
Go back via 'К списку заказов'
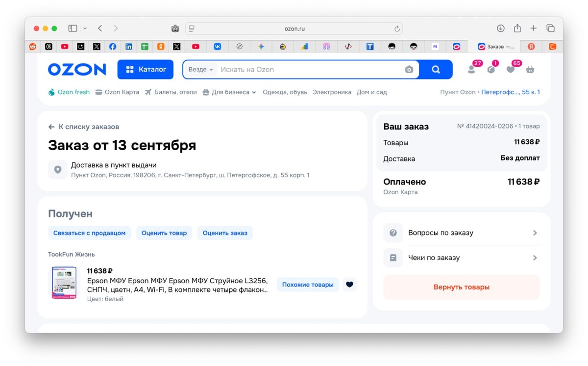[84, 127]
